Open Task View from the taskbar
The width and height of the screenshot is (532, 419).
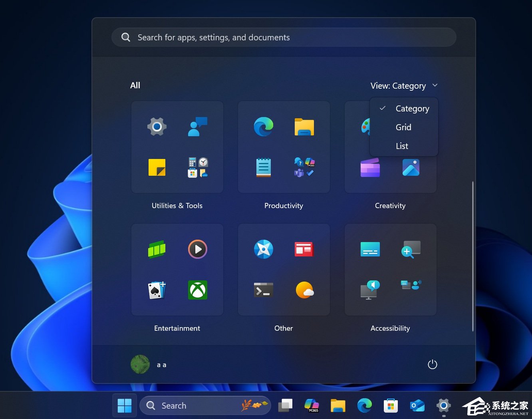(x=285, y=406)
